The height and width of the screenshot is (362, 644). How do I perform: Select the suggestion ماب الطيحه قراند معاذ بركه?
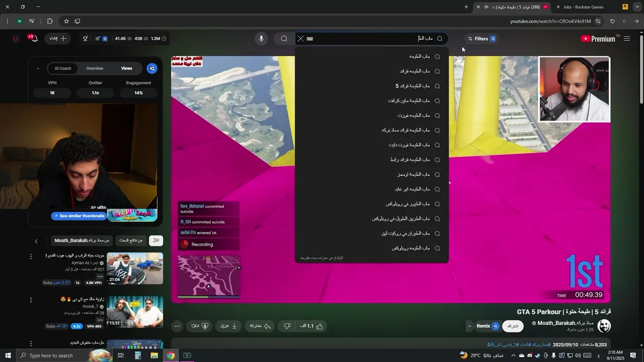coord(372,130)
